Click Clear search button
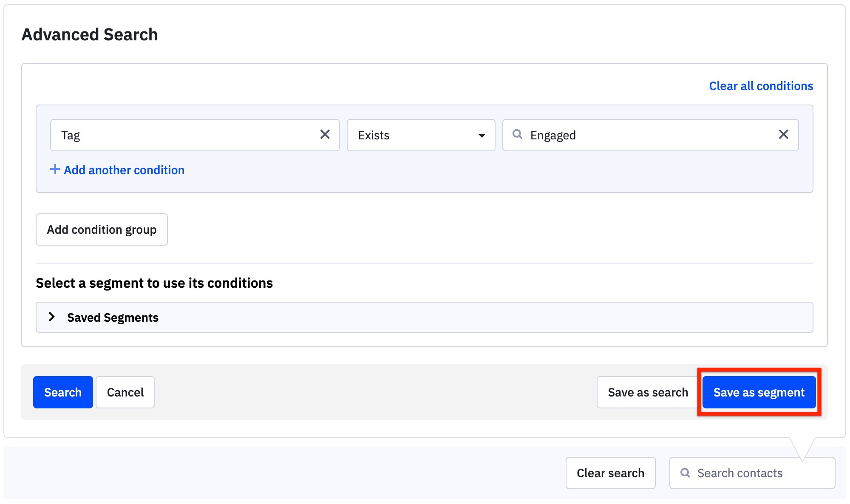 point(611,473)
